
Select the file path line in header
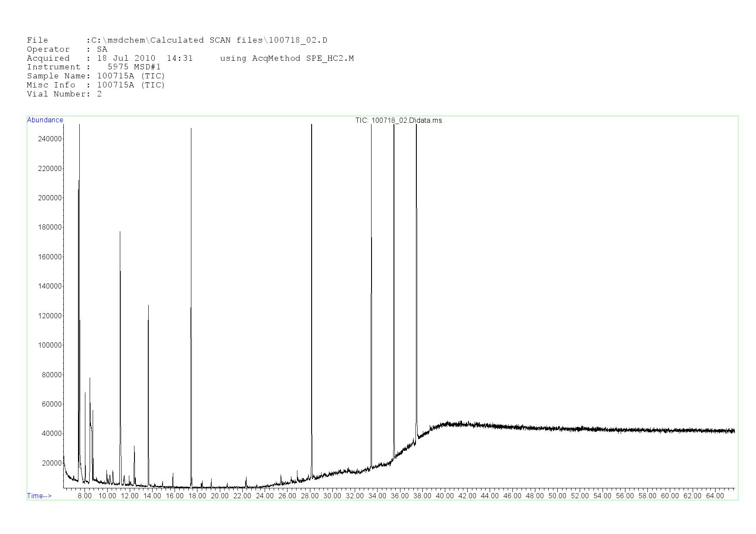177,40
